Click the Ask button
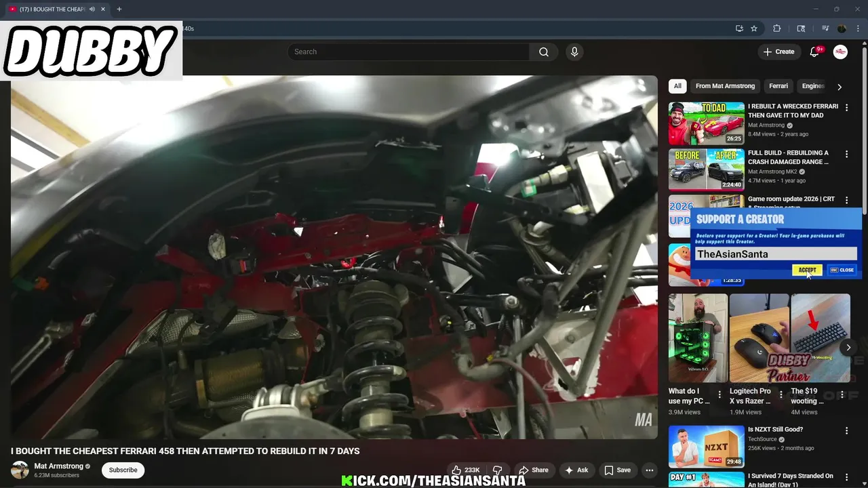The width and height of the screenshot is (868, 488). pos(576,470)
